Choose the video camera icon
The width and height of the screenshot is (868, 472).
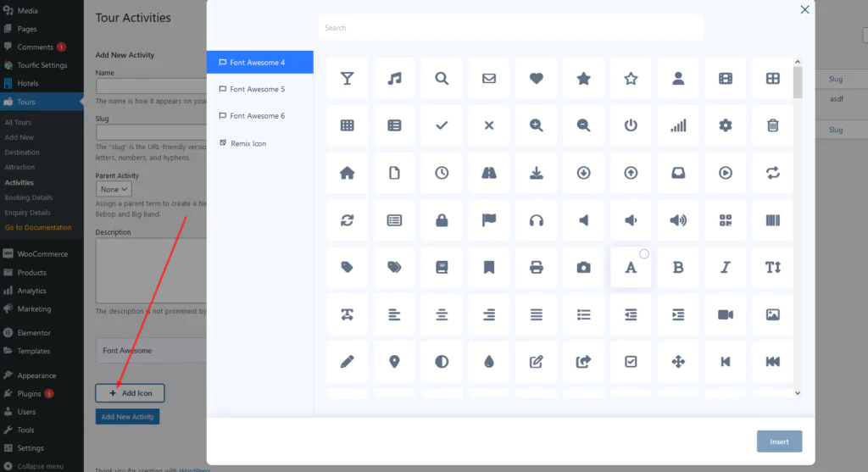tap(726, 315)
